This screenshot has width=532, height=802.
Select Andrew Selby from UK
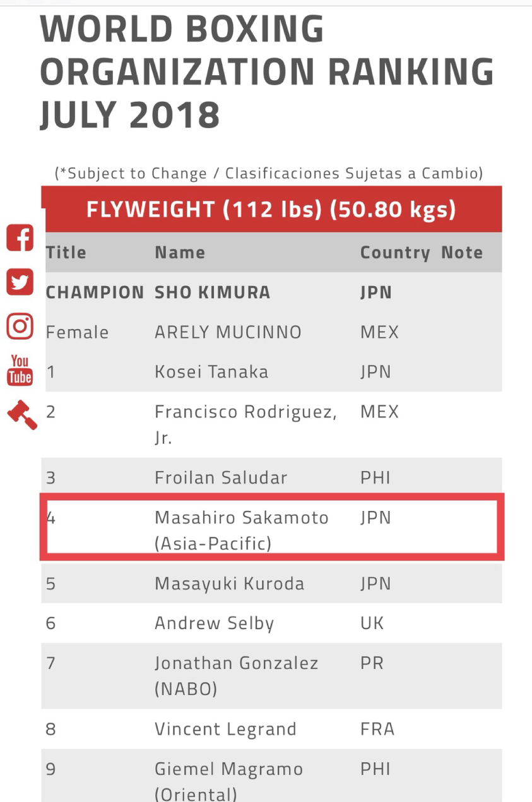pos(215,623)
